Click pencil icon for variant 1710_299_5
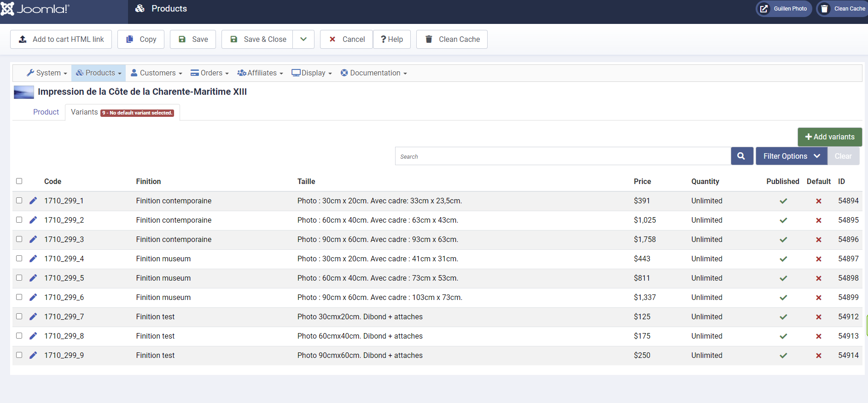This screenshot has height=403, width=868. click(x=33, y=278)
